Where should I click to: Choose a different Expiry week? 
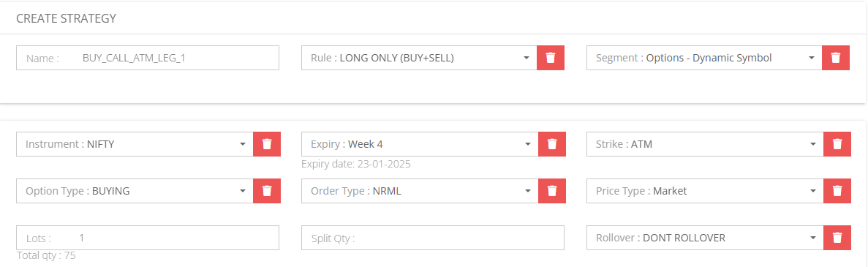pos(420,144)
